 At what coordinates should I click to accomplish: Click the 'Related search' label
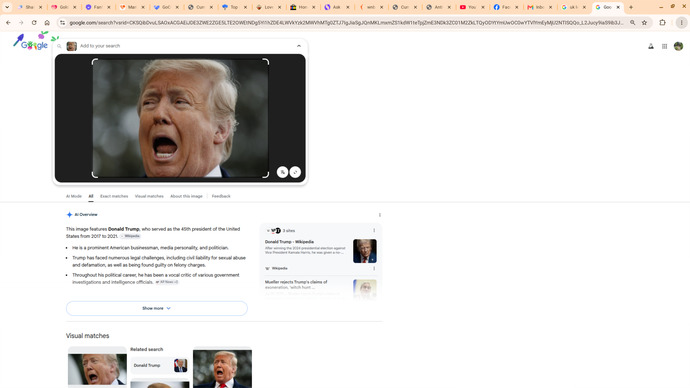click(147, 349)
